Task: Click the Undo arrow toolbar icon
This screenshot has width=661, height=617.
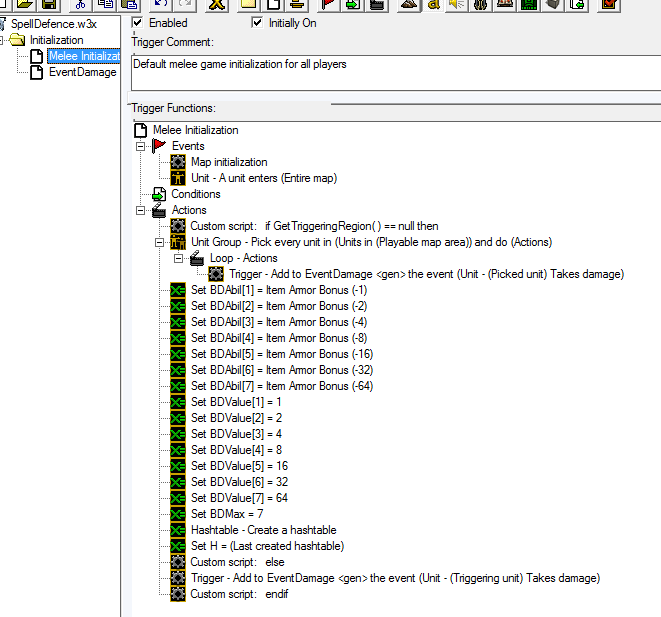Action: [x=161, y=4]
